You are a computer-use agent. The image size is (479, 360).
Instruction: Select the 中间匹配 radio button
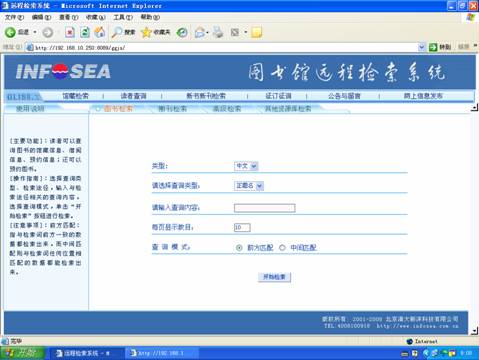[282, 248]
